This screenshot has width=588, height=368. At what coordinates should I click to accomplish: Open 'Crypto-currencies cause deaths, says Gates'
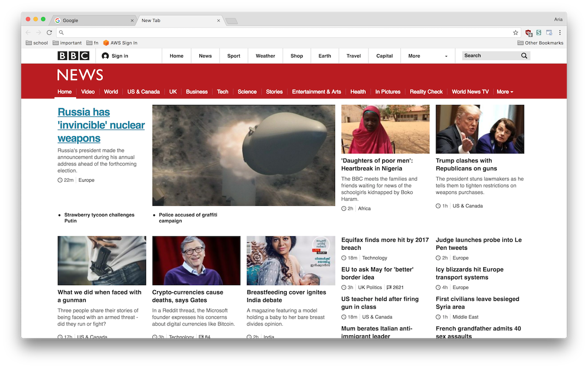click(x=187, y=296)
